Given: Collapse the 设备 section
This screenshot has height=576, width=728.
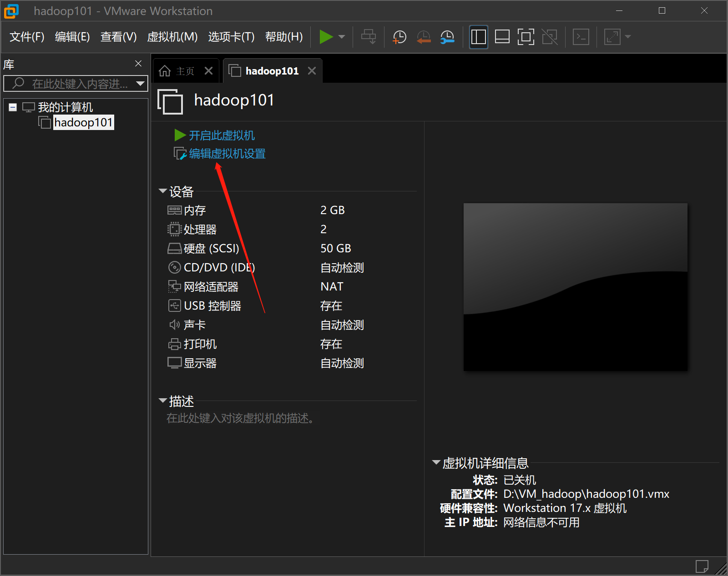Looking at the screenshot, I should 162,191.
